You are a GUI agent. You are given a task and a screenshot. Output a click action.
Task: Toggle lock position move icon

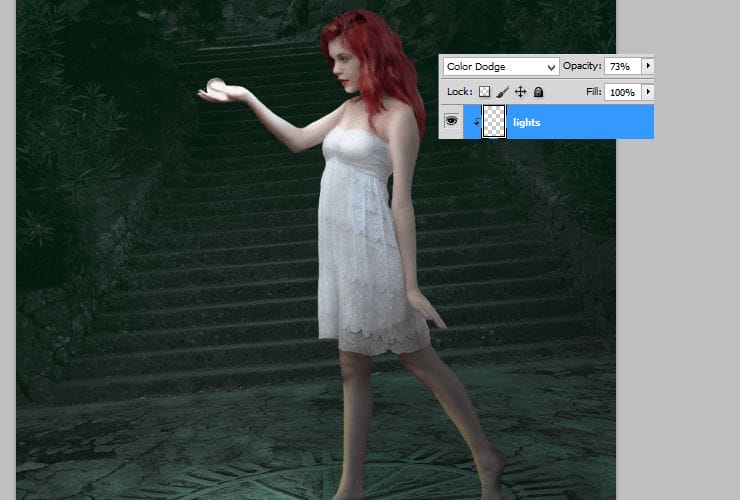(x=520, y=92)
